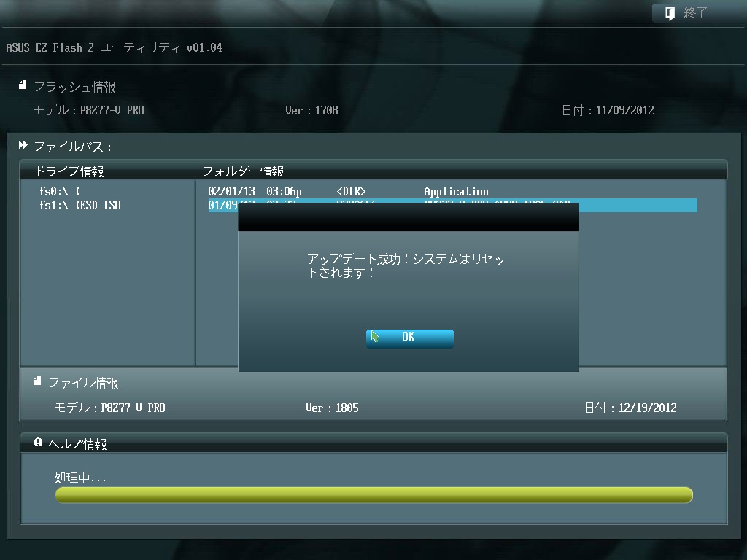Click the green 処理中 progress bar
Screen dimensions: 747x560
tap(373, 494)
